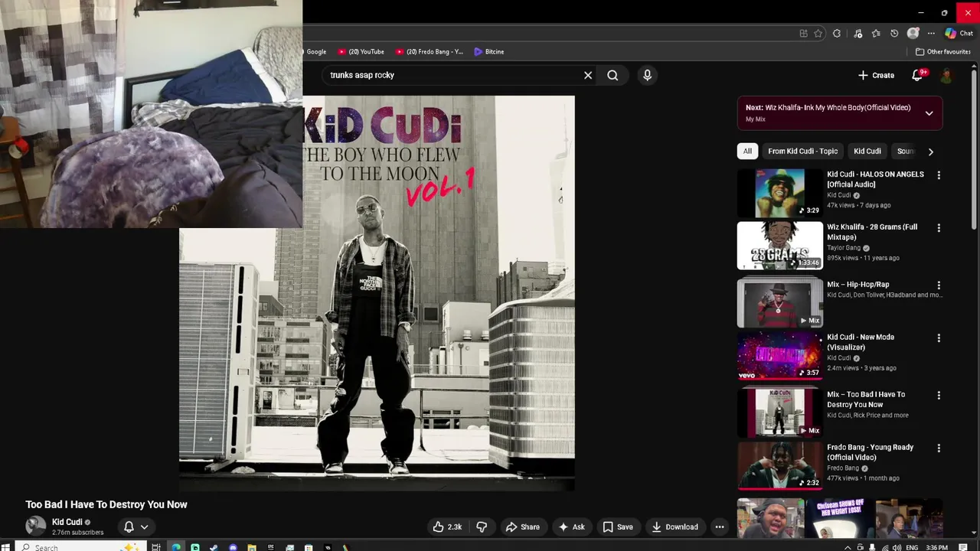
Task: Open the Kid Cudi channel name link
Action: point(67,522)
